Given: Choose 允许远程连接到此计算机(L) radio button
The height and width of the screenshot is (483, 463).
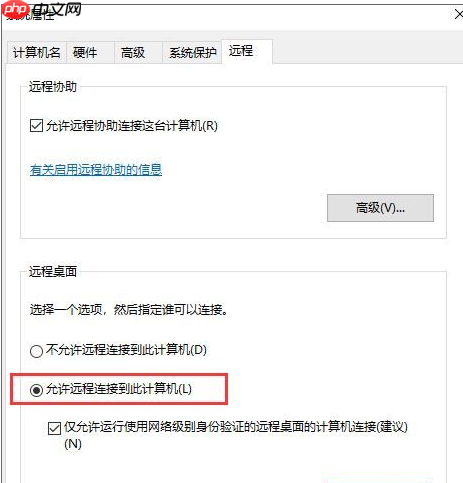Looking at the screenshot, I should 36,390.
